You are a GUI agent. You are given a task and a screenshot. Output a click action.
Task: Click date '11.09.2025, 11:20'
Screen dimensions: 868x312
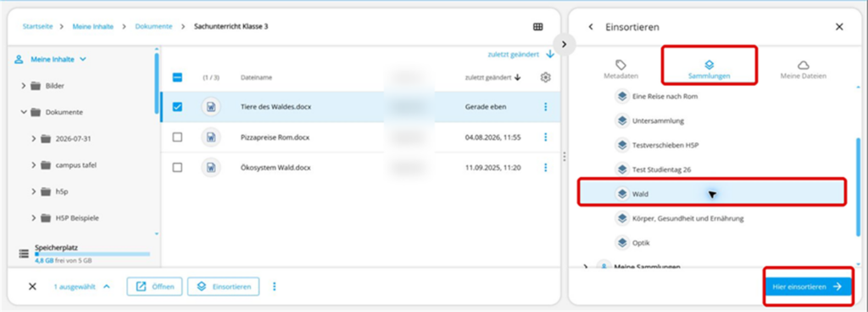492,167
